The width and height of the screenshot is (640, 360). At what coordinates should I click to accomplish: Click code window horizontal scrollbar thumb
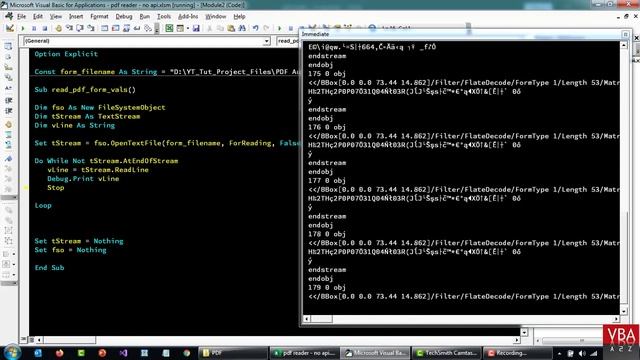(69, 340)
